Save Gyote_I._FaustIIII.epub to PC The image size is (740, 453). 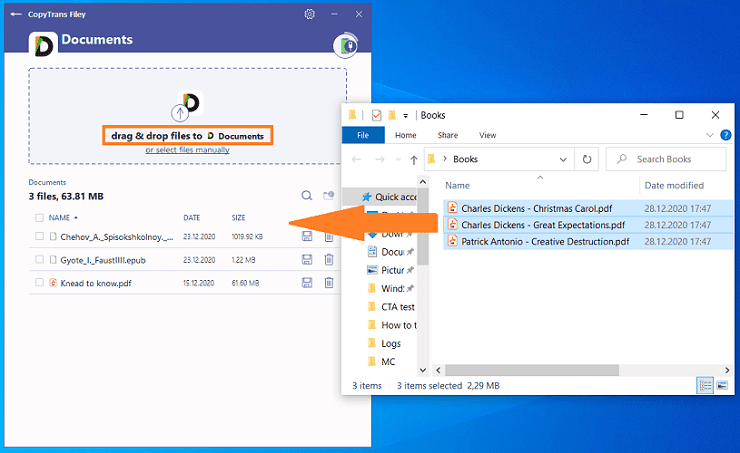[x=307, y=259]
